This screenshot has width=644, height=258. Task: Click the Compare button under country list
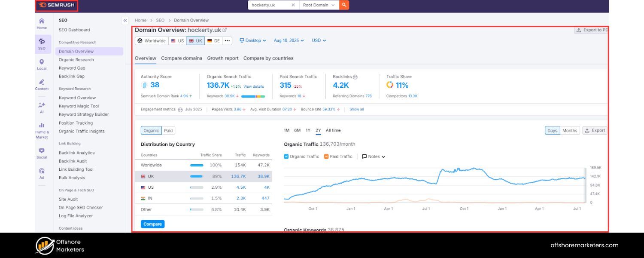pos(152,224)
